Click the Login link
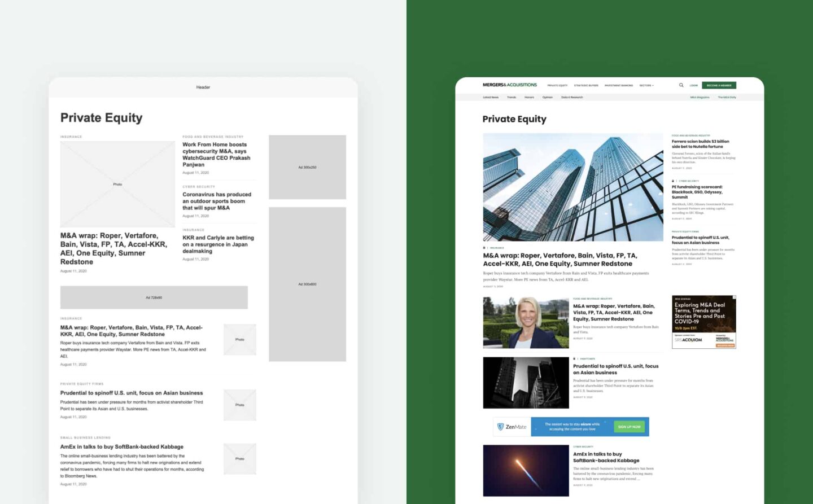Image resolution: width=813 pixels, height=504 pixels. (694, 86)
